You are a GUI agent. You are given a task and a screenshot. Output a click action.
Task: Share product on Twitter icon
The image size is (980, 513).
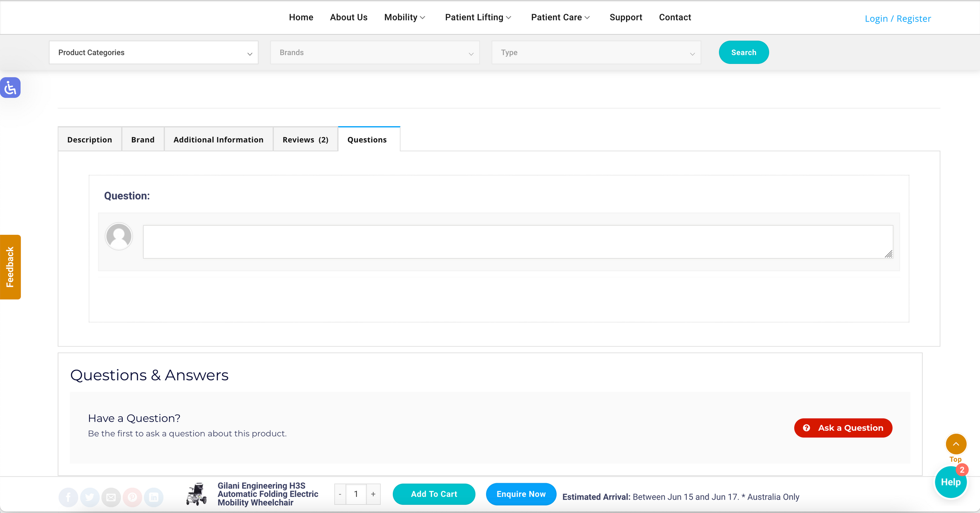point(90,497)
